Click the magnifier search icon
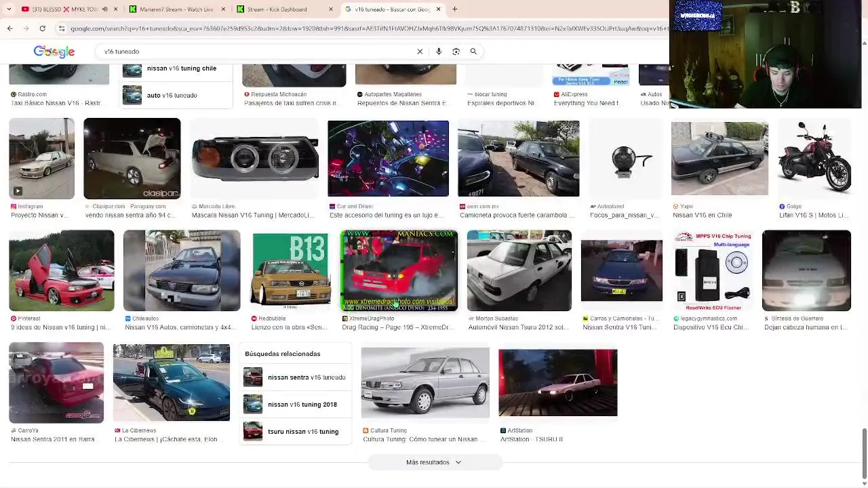Image resolution: width=868 pixels, height=488 pixels. click(473, 52)
